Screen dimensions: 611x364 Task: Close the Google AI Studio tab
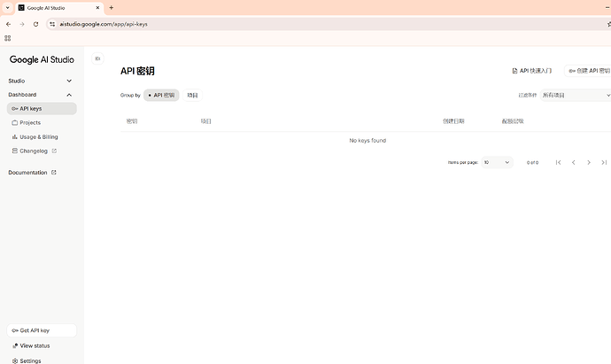click(x=97, y=7)
